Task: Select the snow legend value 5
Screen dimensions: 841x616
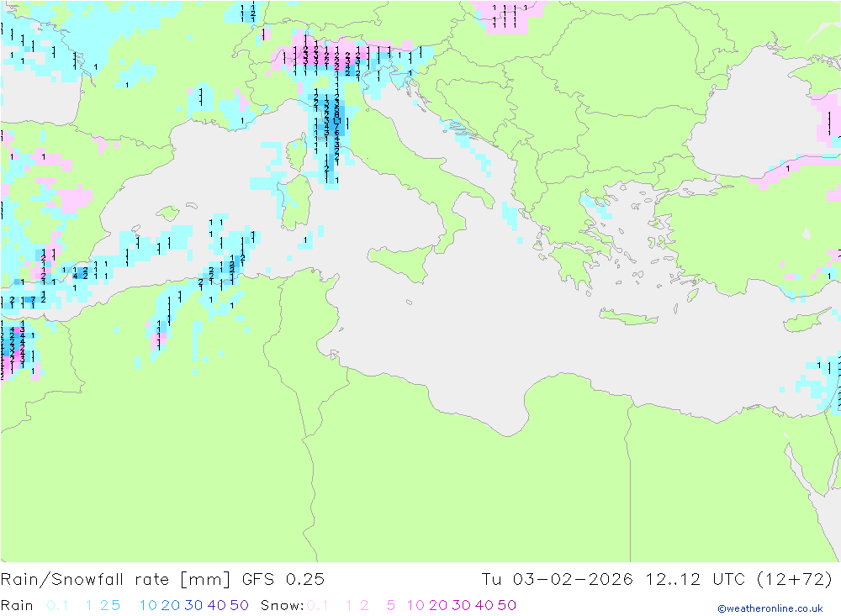Action: coord(391,605)
